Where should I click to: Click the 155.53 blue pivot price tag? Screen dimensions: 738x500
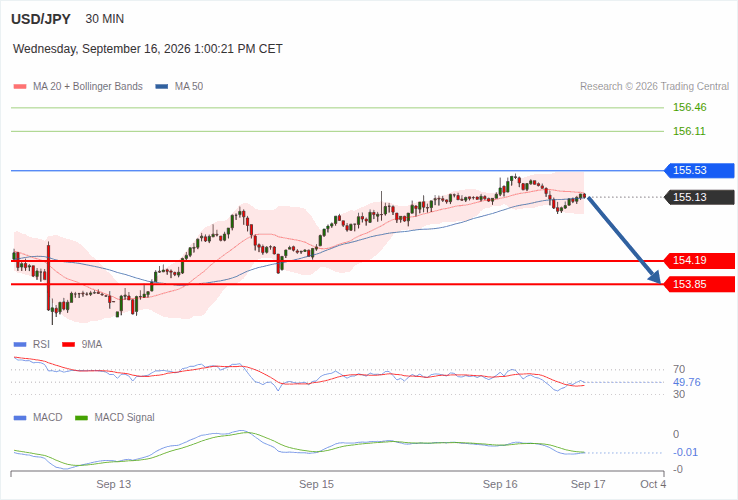click(699, 170)
